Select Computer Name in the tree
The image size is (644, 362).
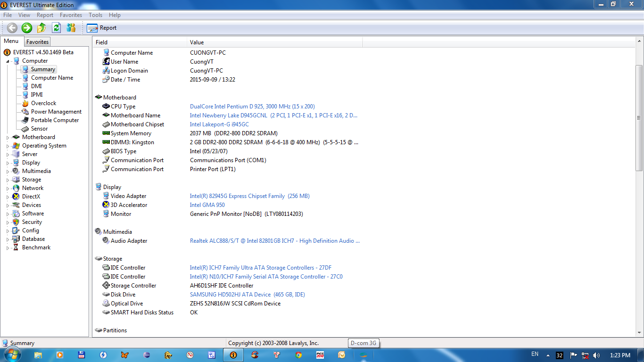[52, 78]
